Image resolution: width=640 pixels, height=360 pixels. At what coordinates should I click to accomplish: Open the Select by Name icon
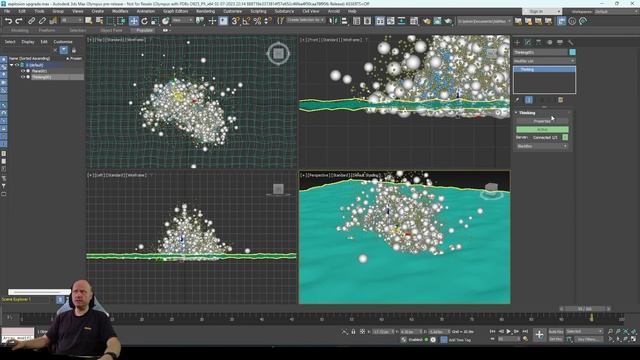pos(99,21)
